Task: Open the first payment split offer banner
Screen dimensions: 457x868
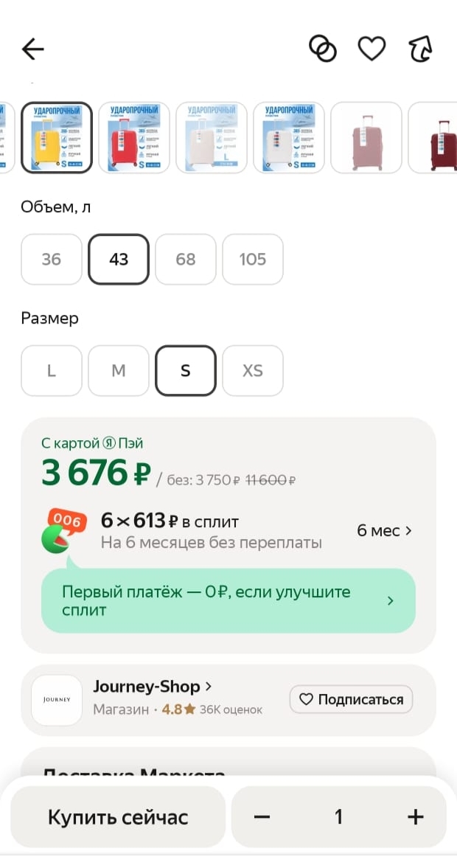Action: tap(228, 601)
